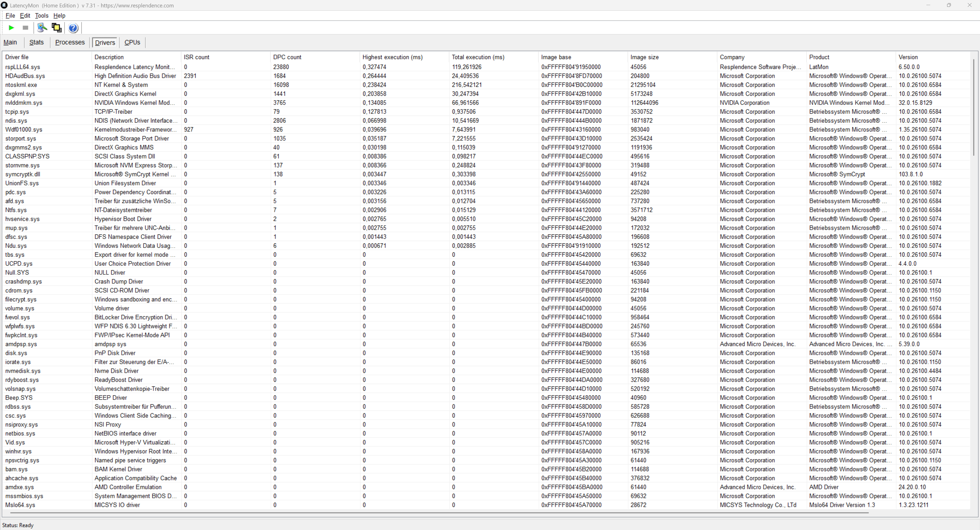Screen dimensions: 980x530
Task: Select the nvlddmkm.sys driver row
Action: pos(23,103)
